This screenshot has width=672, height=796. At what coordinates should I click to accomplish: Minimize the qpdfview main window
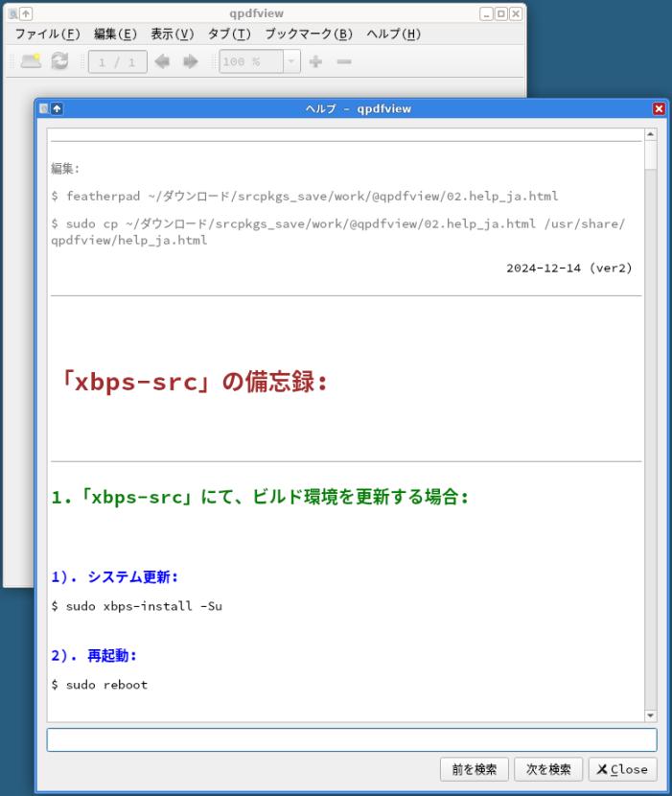[x=486, y=13]
